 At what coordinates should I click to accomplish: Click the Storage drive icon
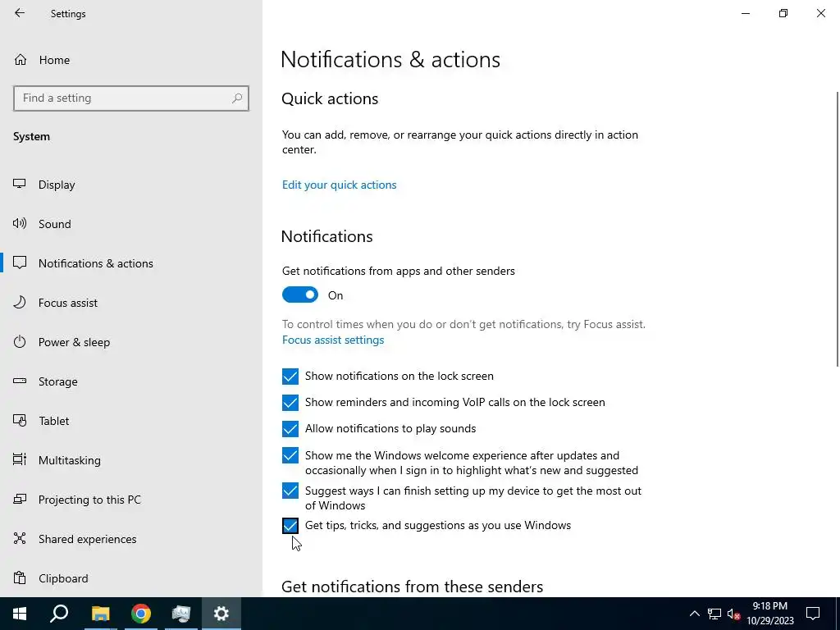point(20,381)
